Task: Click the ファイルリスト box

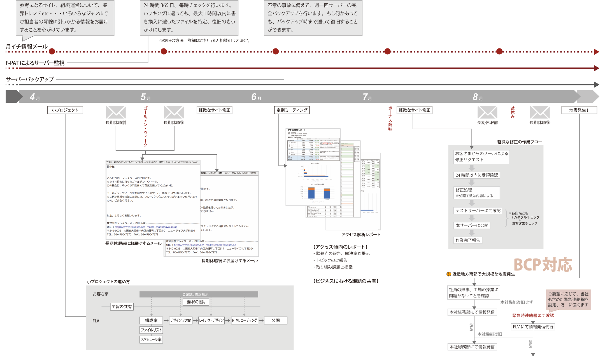Action: 151,330
